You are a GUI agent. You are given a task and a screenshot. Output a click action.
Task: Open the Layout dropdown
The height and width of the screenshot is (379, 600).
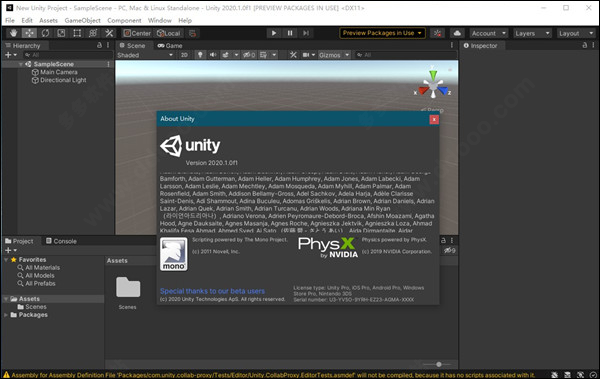[576, 33]
